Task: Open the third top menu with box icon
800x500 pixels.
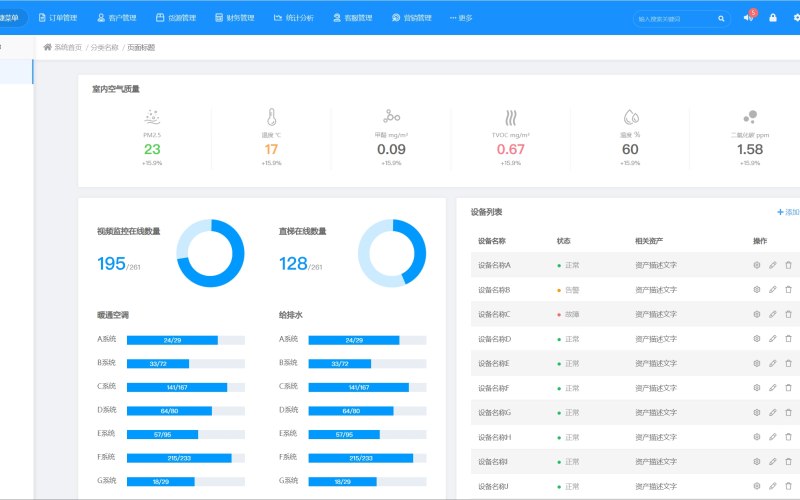Action: click(176, 18)
